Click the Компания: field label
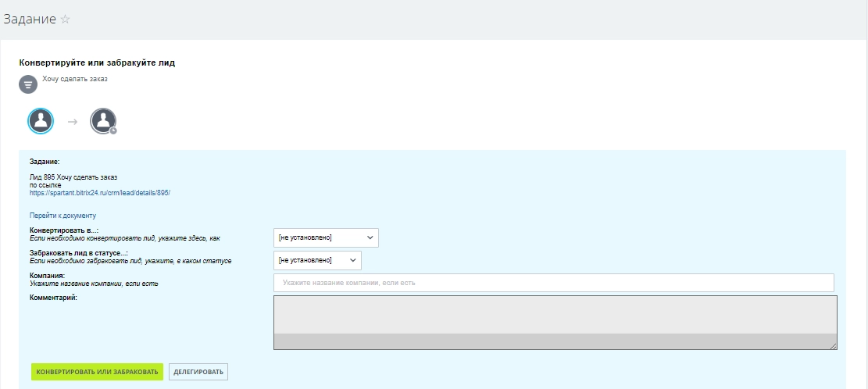 tap(47, 275)
